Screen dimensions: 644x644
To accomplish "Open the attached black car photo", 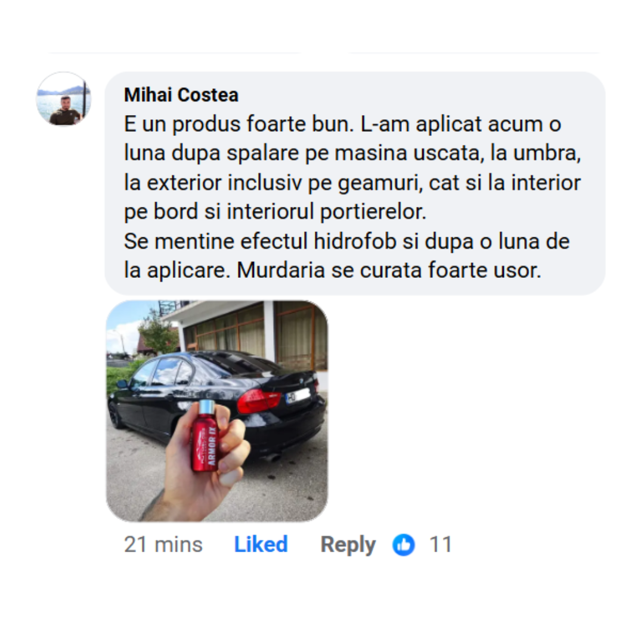I will pos(217,411).
